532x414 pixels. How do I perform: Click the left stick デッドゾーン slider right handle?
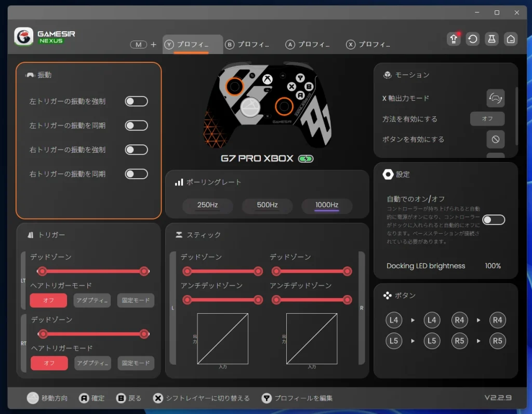(258, 271)
